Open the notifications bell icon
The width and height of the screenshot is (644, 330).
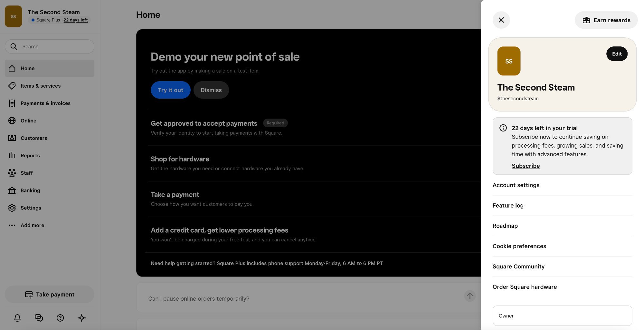[x=17, y=318]
